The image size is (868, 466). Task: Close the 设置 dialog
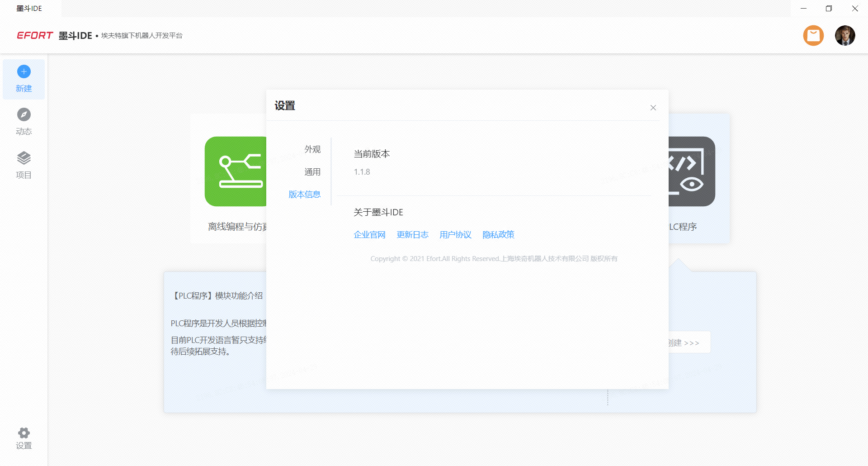point(653,108)
